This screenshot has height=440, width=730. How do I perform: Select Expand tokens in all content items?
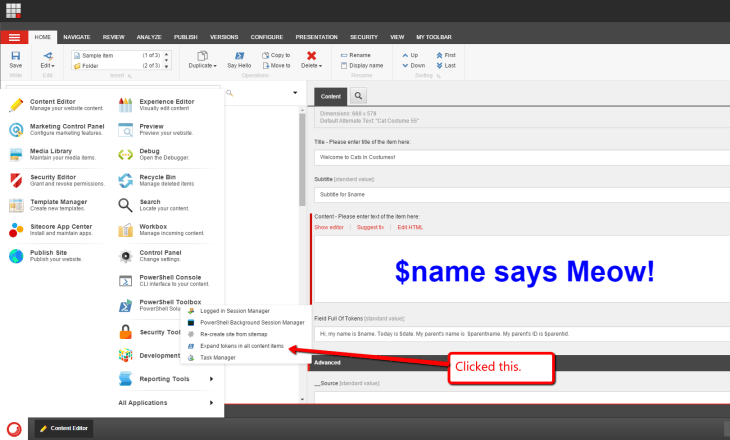pos(241,345)
